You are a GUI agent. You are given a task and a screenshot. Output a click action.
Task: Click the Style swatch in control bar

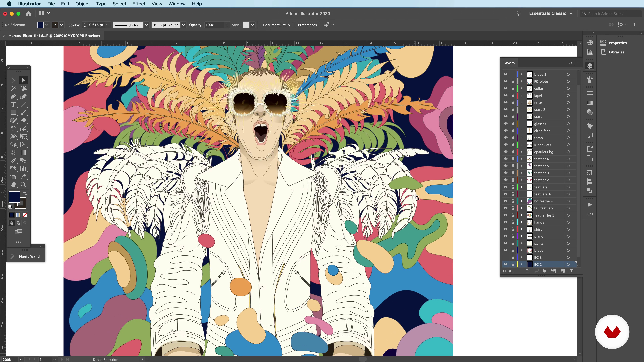click(x=246, y=25)
